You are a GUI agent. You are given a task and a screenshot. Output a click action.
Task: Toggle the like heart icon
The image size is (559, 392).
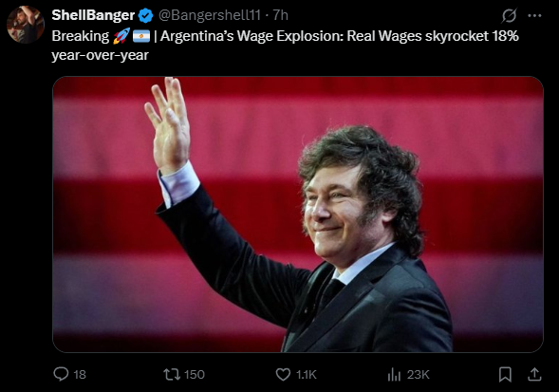point(283,375)
